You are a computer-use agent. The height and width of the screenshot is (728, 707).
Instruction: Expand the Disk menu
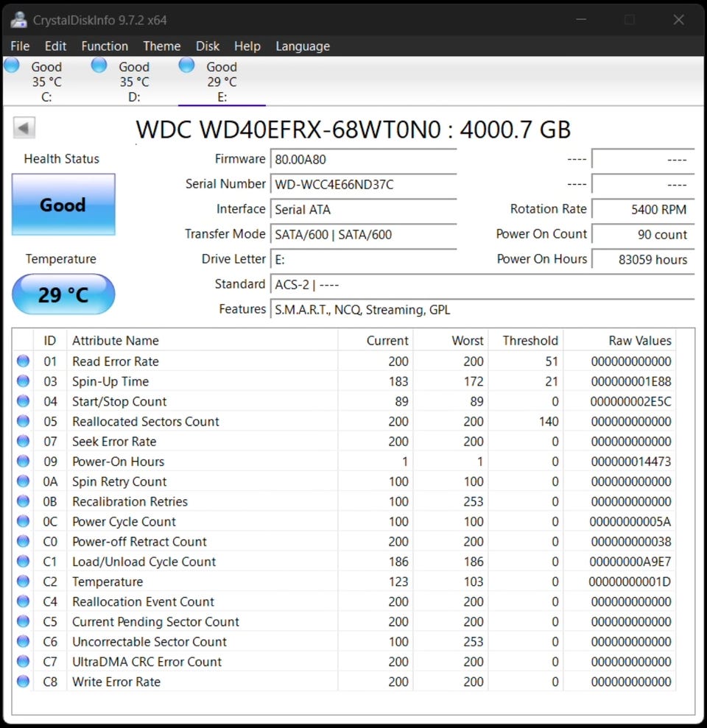[x=207, y=46]
